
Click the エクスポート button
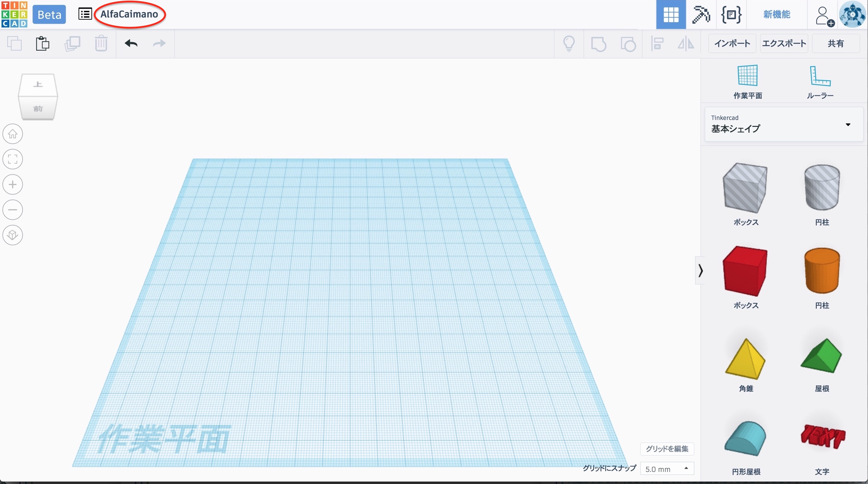click(x=784, y=43)
